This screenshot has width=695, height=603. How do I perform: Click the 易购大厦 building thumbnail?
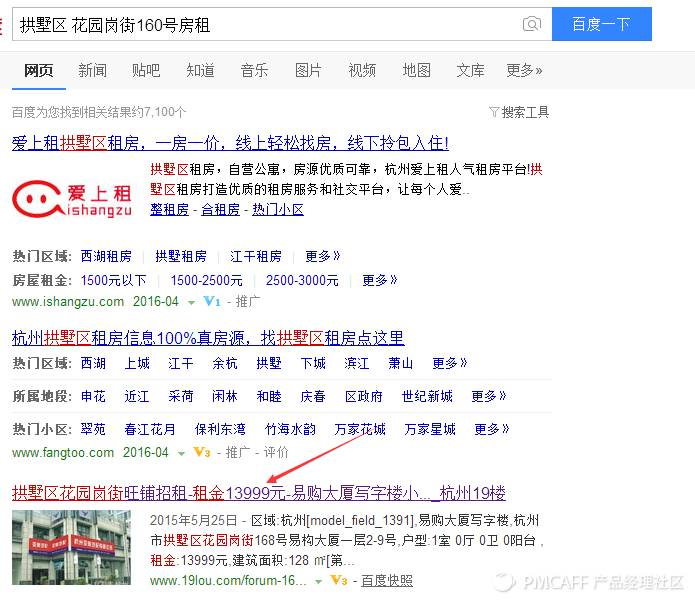click(x=71, y=547)
